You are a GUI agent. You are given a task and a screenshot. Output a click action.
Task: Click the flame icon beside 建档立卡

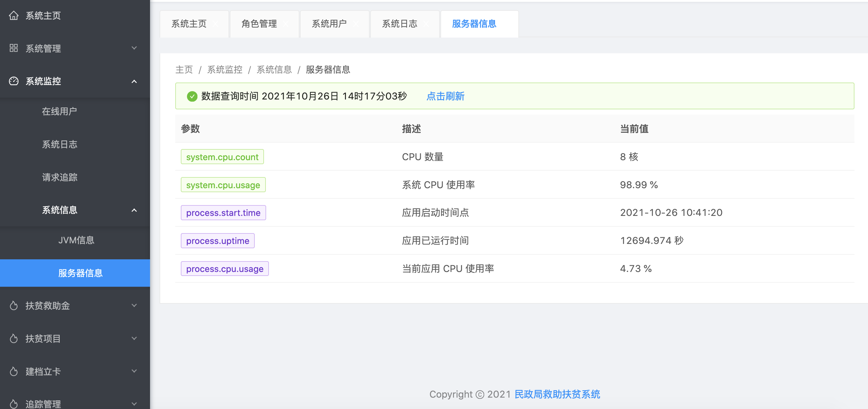coord(14,371)
